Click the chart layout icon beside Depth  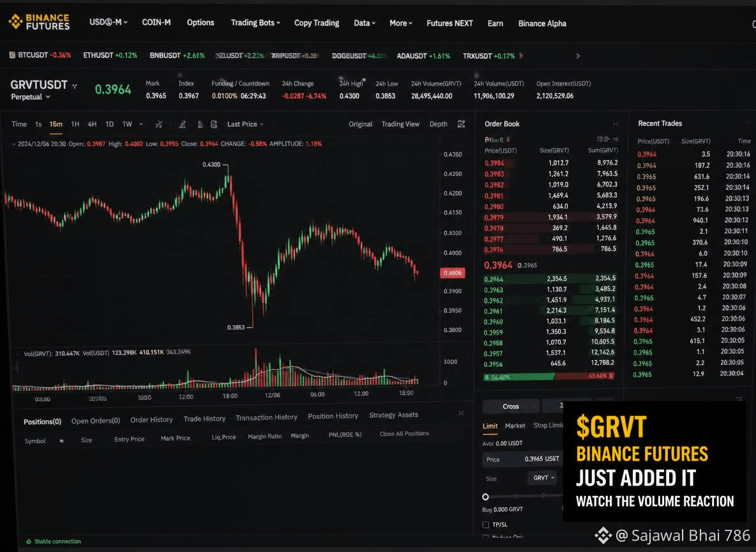(462, 124)
